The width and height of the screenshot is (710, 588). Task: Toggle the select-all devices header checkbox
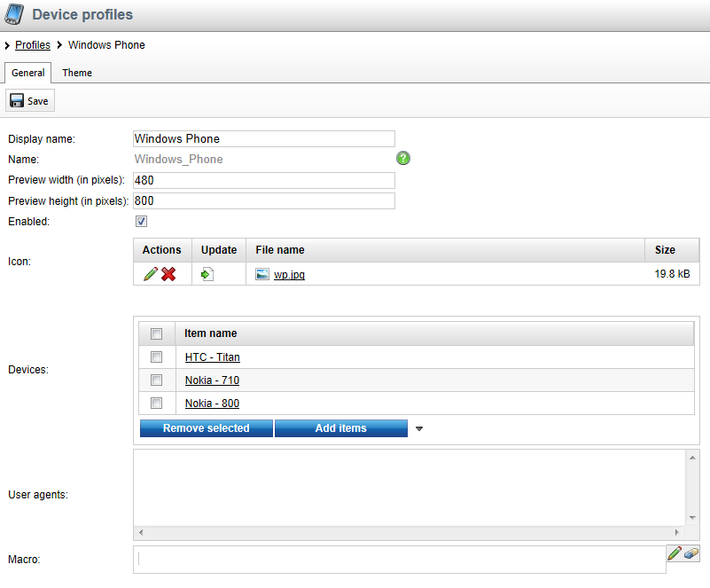point(157,334)
